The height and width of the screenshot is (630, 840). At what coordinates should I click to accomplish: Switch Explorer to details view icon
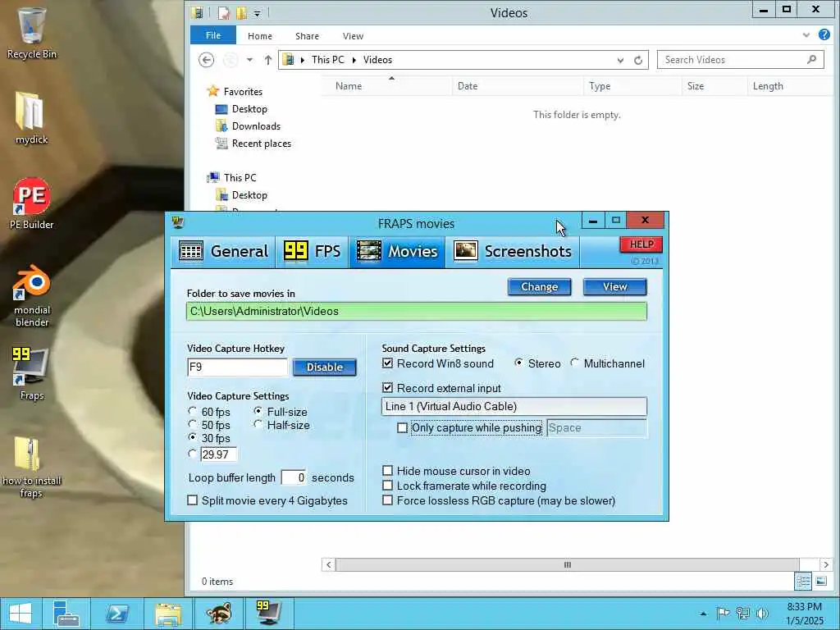coord(802,582)
